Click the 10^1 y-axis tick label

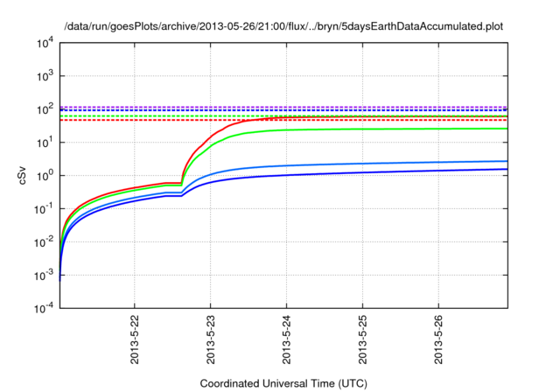coord(45,142)
